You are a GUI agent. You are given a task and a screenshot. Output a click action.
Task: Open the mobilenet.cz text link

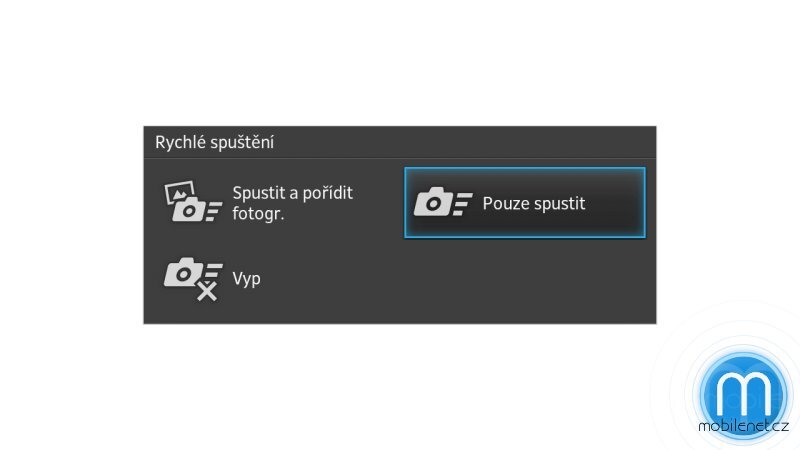[x=744, y=426]
